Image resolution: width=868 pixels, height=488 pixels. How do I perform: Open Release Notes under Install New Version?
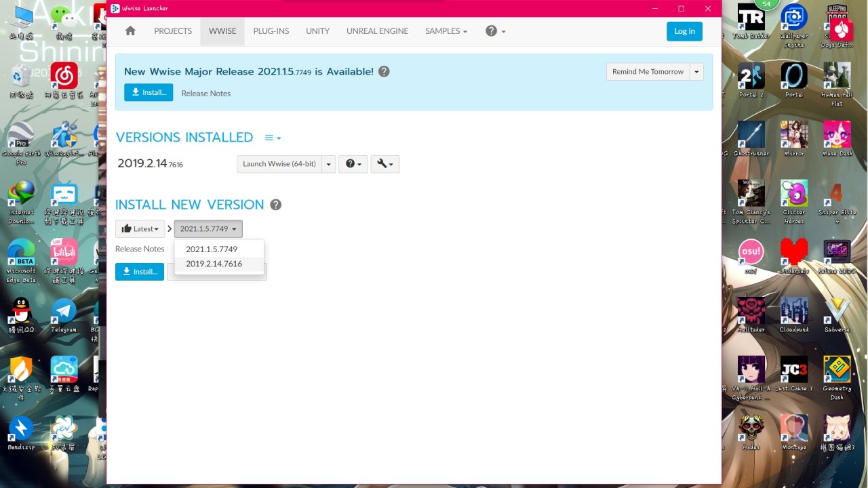[x=140, y=249]
